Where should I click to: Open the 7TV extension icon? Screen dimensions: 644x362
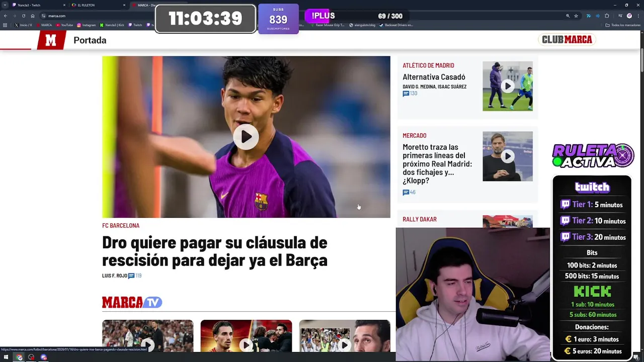(x=588, y=16)
